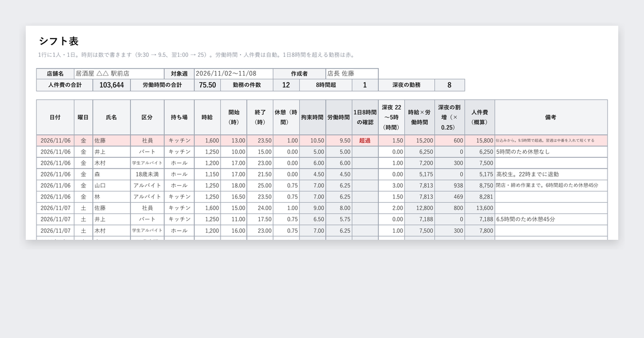Select the 人件費 value 13,600
Image resolution: width=644 pixels, height=338 pixels.
pyautogui.click(x=479, y=208)
